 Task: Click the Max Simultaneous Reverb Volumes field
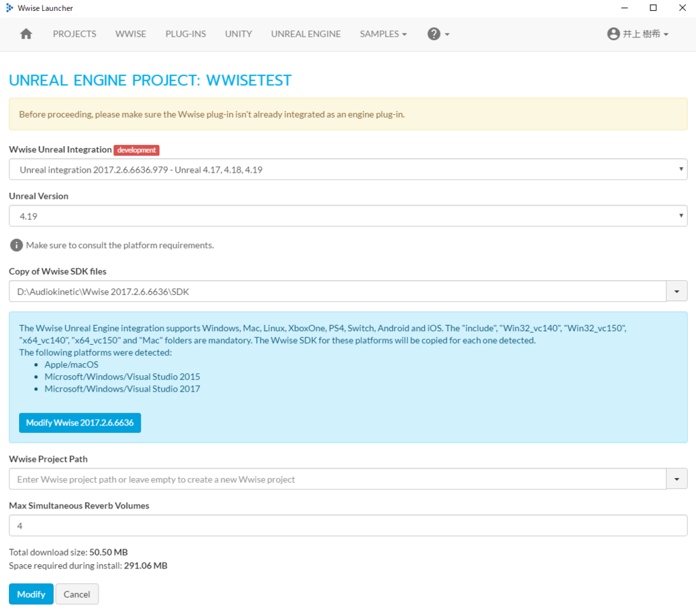348,526
